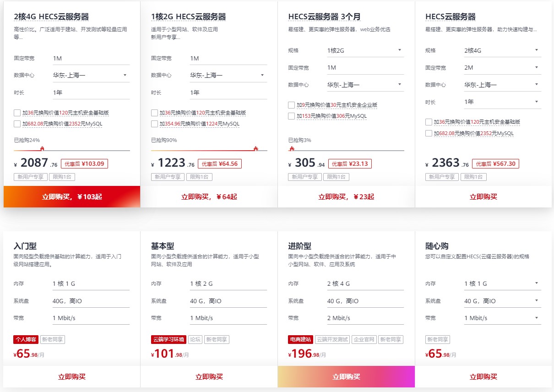Click 入门型 heading

point(25,246)
